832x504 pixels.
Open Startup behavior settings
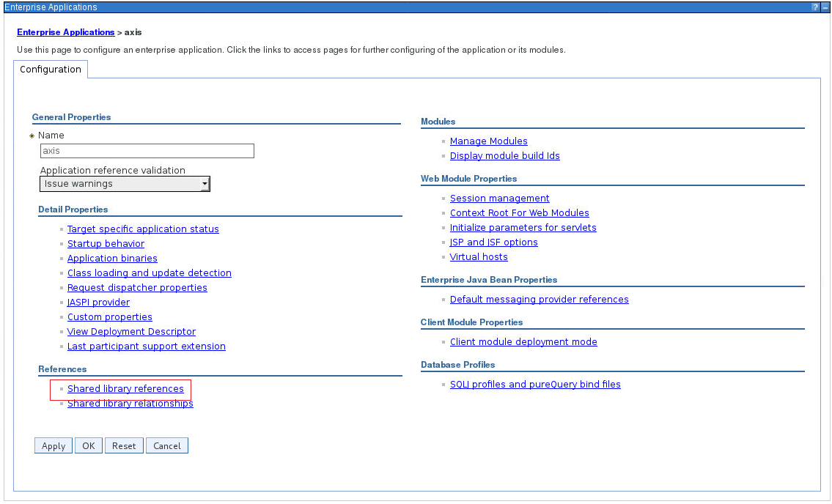coord(106,243)
